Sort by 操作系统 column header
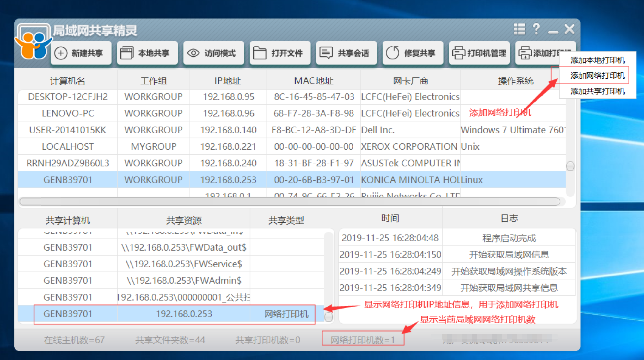The width and height of the screenshot is (644, 360). [515, 81]
